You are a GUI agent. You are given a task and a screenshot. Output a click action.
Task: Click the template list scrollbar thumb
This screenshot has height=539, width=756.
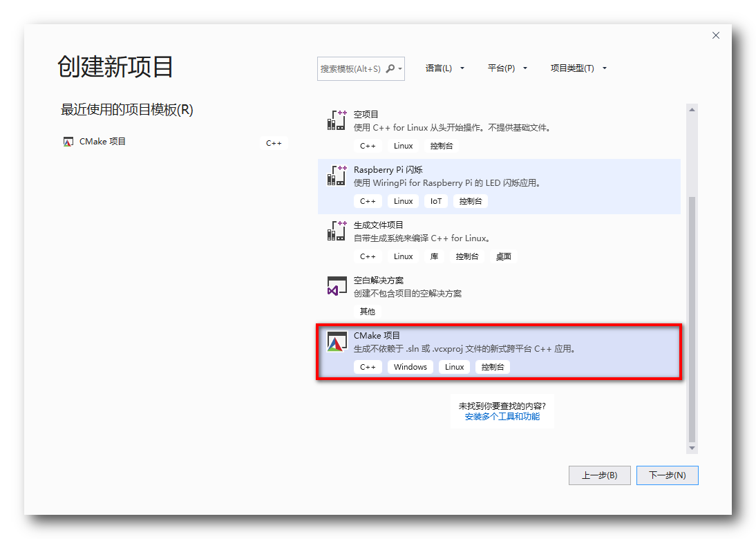click(x=692, y=319)
